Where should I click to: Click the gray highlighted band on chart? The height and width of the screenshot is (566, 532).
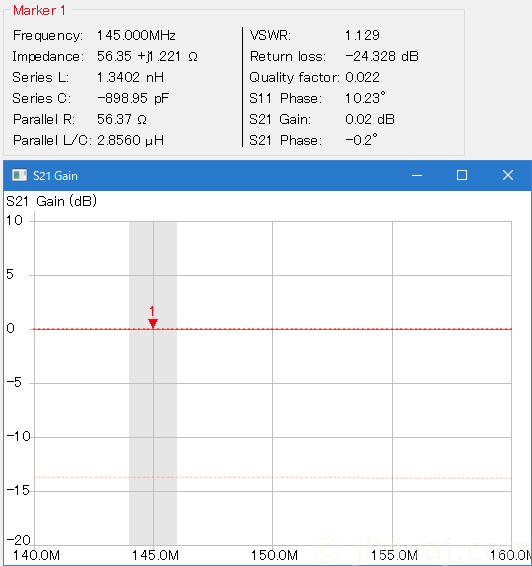[x=153, y=433]
